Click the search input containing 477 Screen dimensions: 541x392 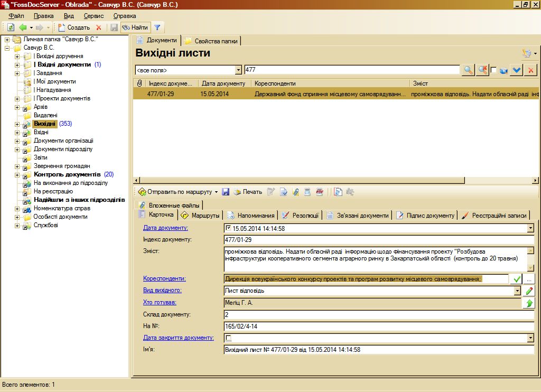tap(352, 70)
